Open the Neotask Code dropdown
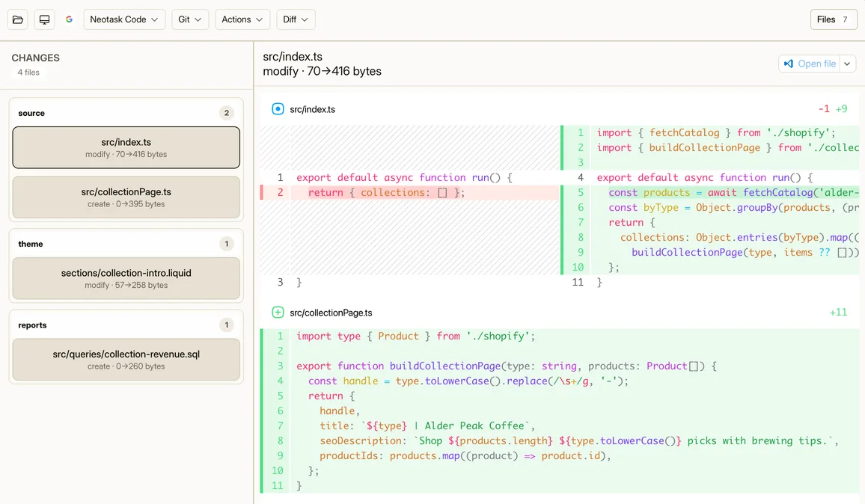Image resolution: width=865 pixels, height=504 pixels. pos(124,19)
